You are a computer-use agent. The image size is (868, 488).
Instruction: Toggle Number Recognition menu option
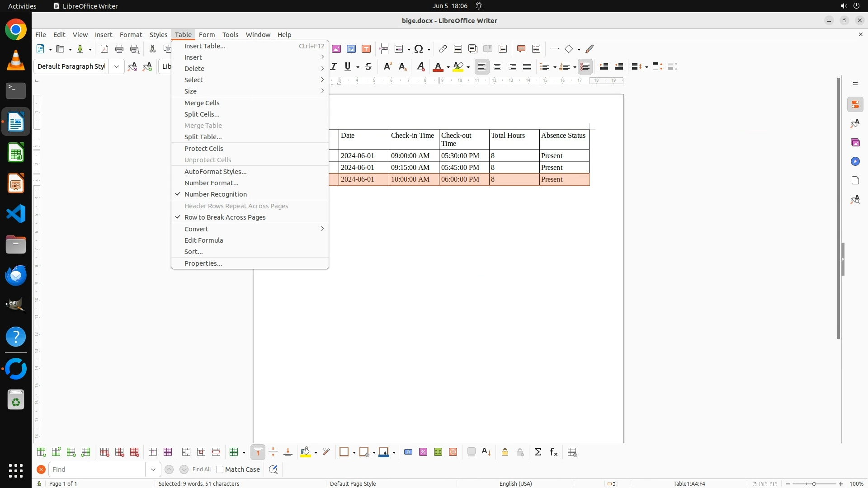tap(215, 194)
